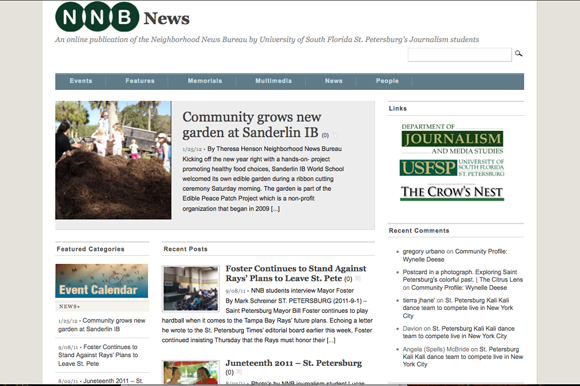Open the People menu item
The width and height of the screenshot is (580, 386).
[x=387, y=81]
